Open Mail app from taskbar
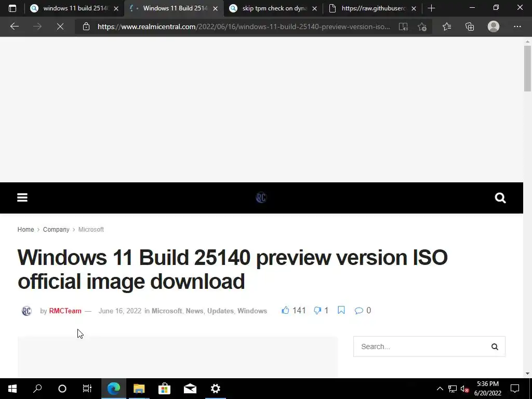Viewport: 532px width, 399px height. point(190,389)
